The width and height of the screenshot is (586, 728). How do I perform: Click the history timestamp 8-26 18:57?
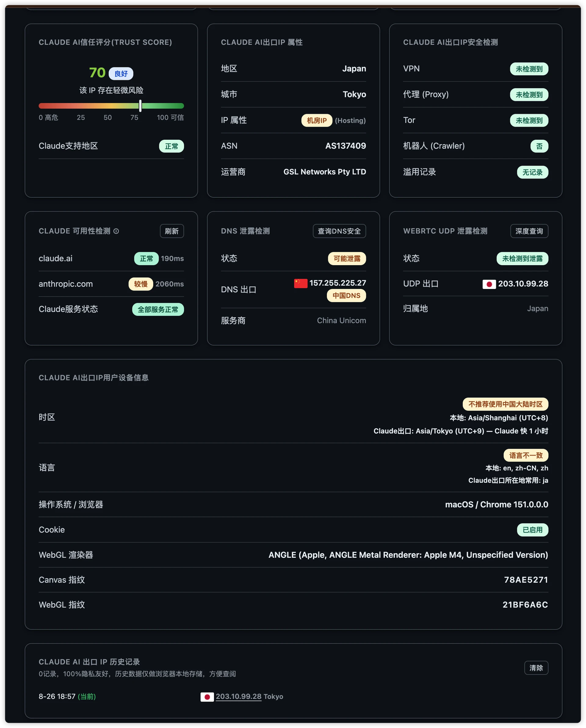(x=57, y=696)
